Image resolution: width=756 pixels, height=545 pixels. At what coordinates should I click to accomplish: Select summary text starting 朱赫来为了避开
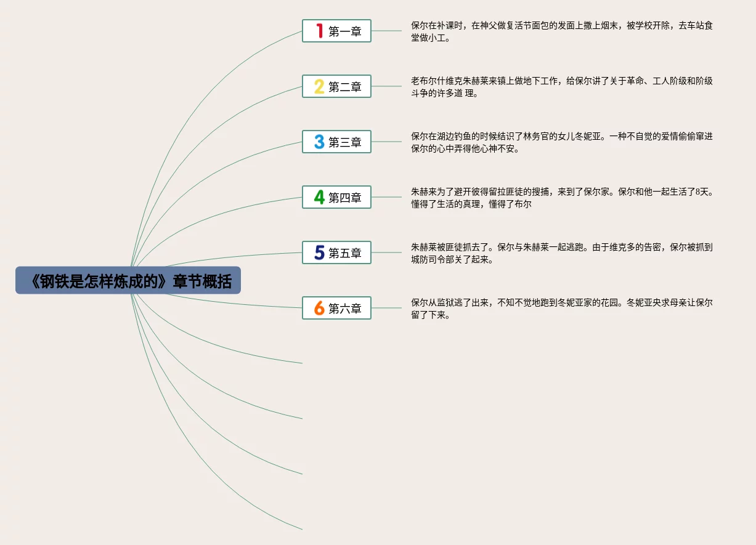[x=562, y=198]
